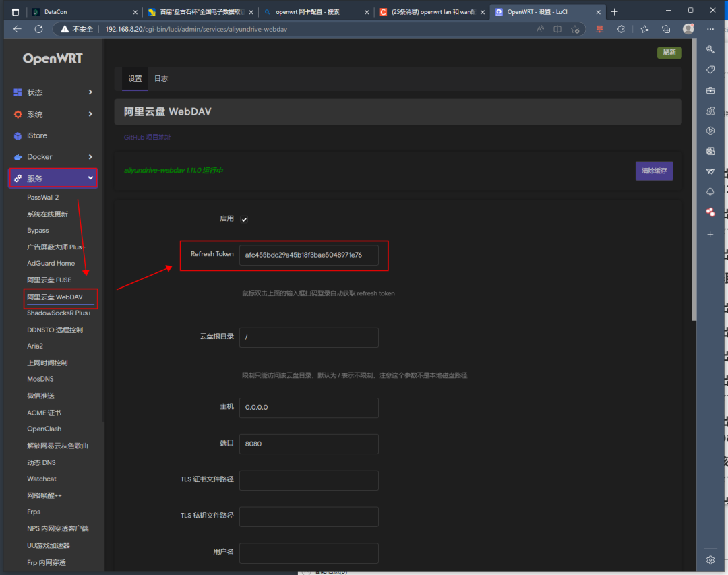Open PassWall 2 service
Image resolution: width=728 pixels, height=575 pixels.
pyautogui.click(x=42, y=198)
